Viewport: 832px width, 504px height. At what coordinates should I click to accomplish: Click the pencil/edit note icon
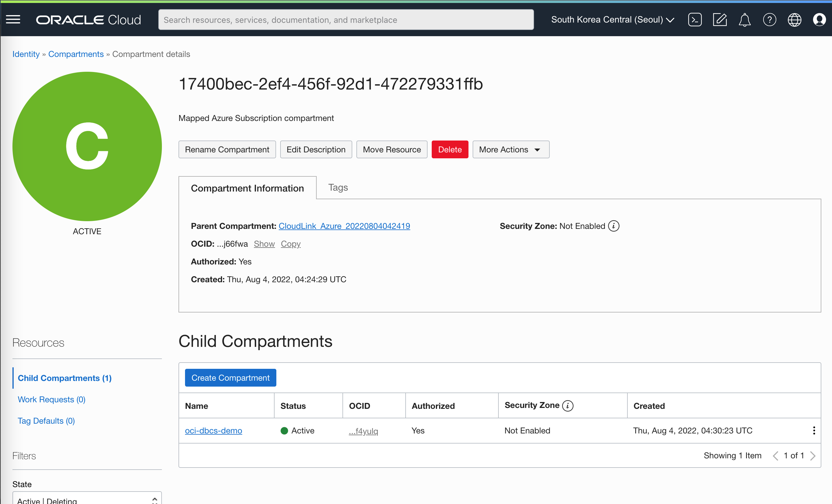coord(720,20)
